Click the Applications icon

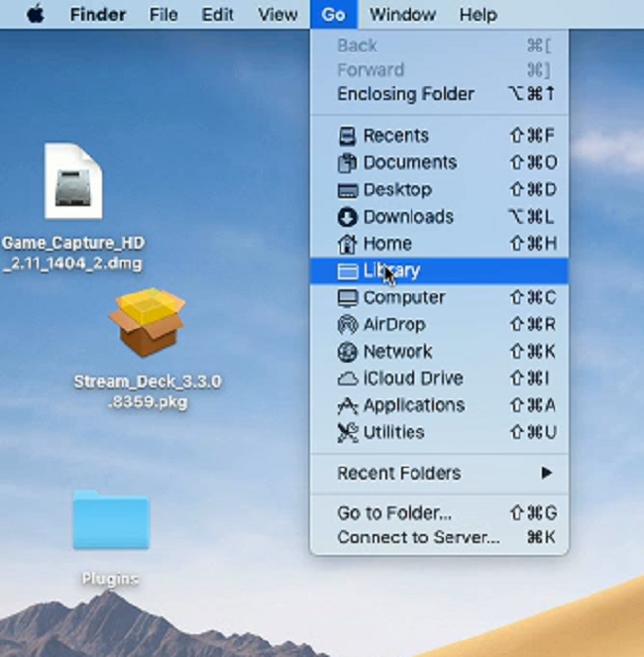pyautogui.click(x=348, y=405)
